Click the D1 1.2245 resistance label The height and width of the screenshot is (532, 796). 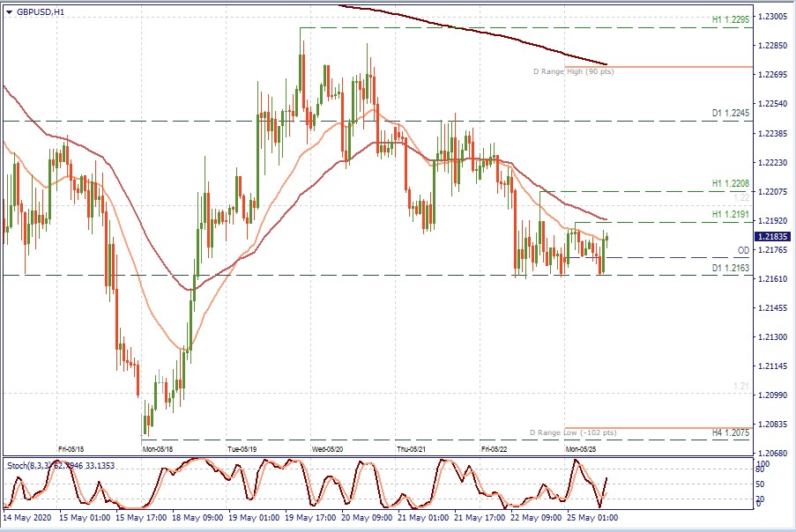[x=730, y=114]
